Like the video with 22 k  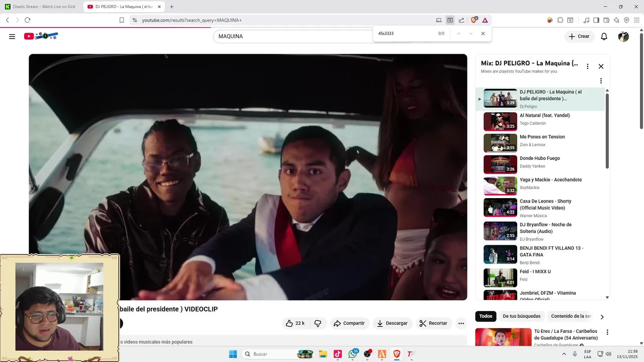[x=295, y=323]
